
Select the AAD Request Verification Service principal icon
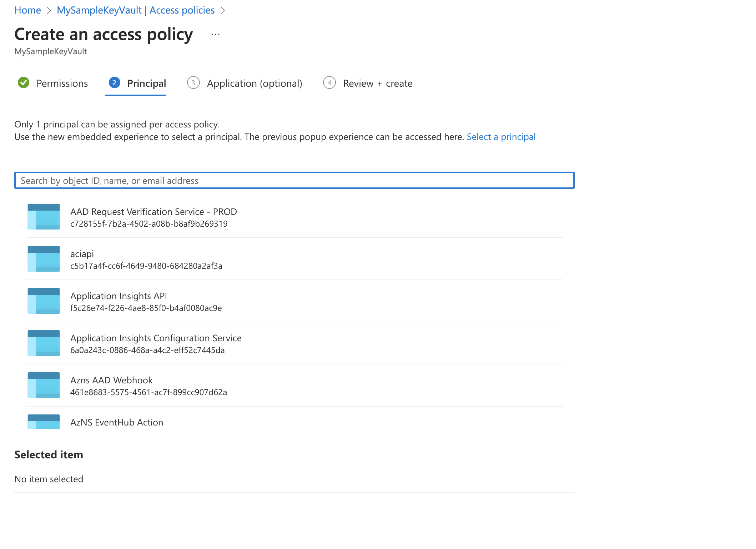coord(43,217)
